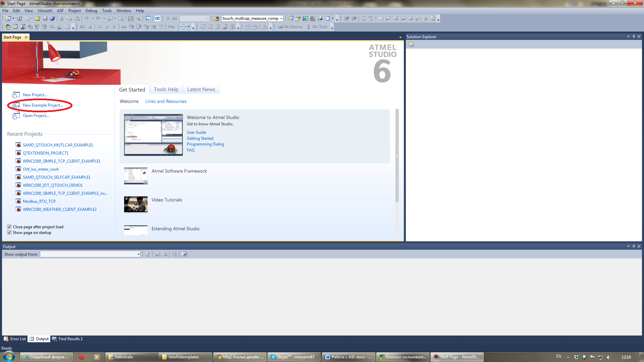The width and height of the screenshot is (644, 362).
Task: Expand the Show output from dropdown
Action: 138,254
